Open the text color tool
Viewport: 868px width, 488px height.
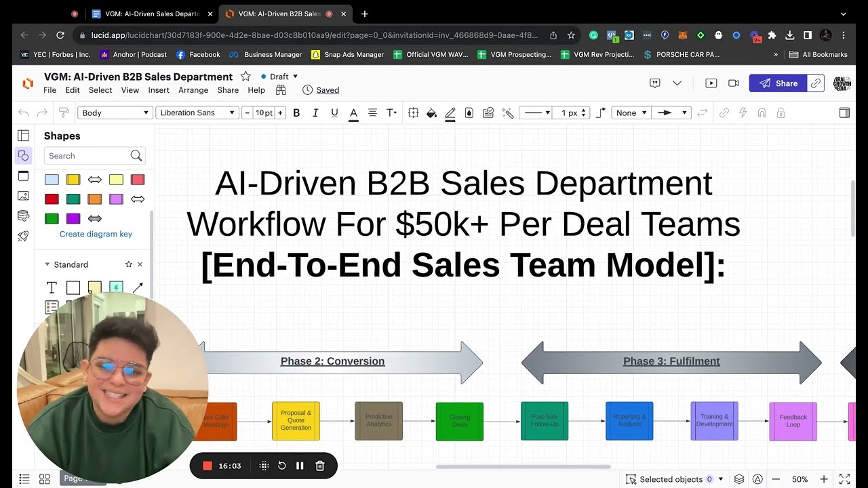pyautogui.click(x=353, y=113)
